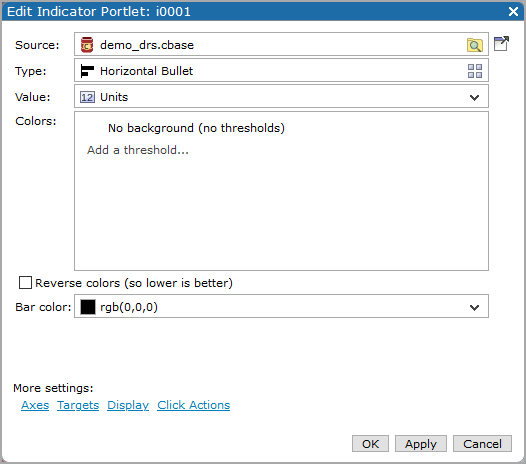Click the Horizontal Bullet type field
This screenshot has height=464, width=526.
pos(281,70)
